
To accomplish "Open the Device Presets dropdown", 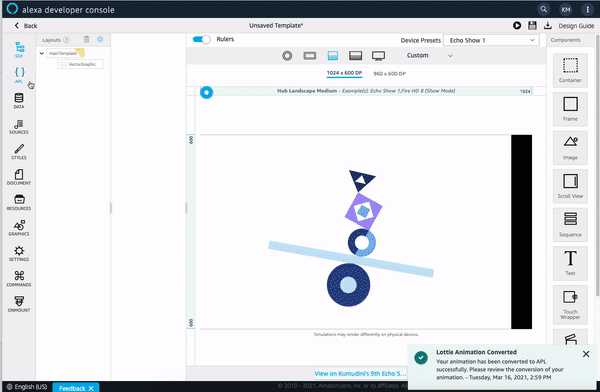I will coord(491,40).
